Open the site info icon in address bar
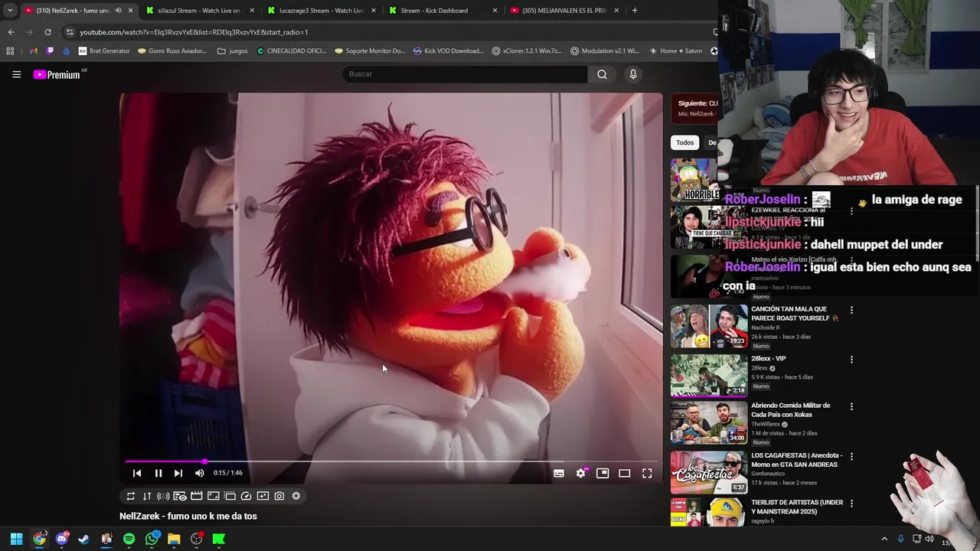Screen dimensions: 980x551 70,32
